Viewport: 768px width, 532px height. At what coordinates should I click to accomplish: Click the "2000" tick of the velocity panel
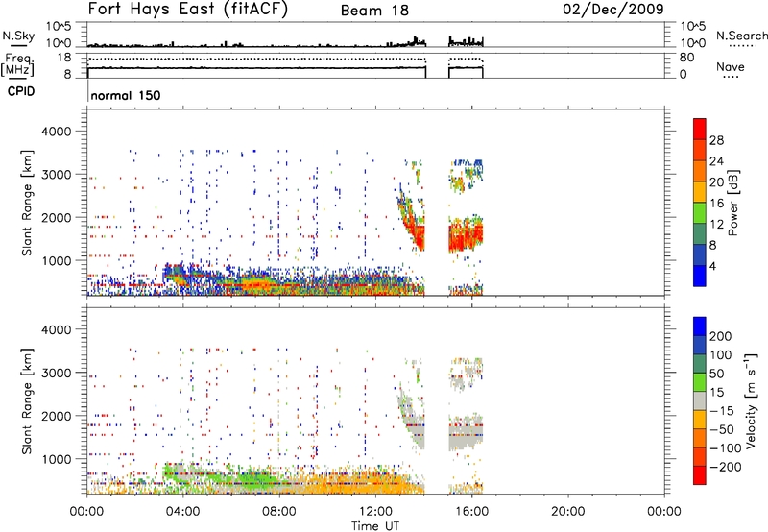(x=57, y=416)
